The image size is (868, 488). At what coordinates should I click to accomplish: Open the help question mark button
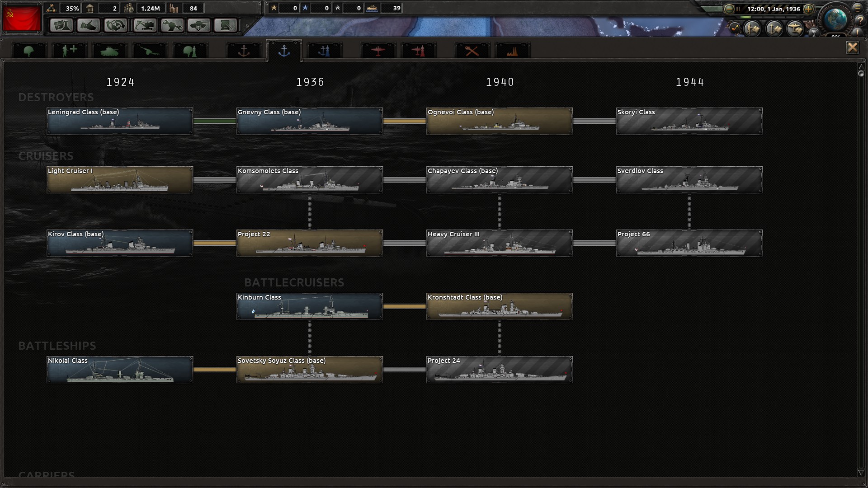[859, 20]
